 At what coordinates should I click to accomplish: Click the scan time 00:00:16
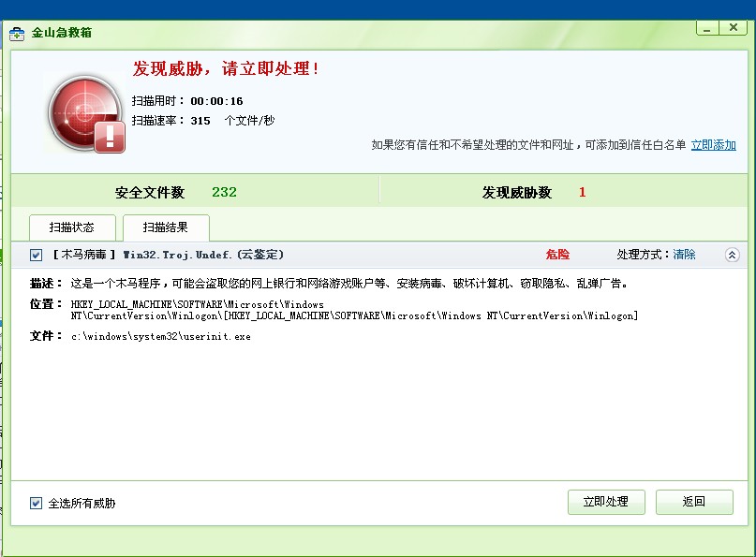216,101
